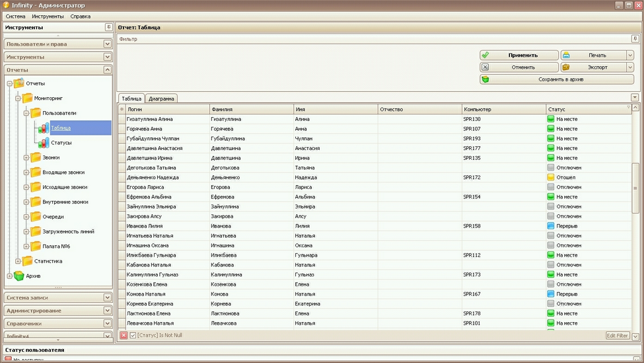Click blue Перерыв status icon for Иванова Лилия
The image size is (644, 363).
point(551,225)
